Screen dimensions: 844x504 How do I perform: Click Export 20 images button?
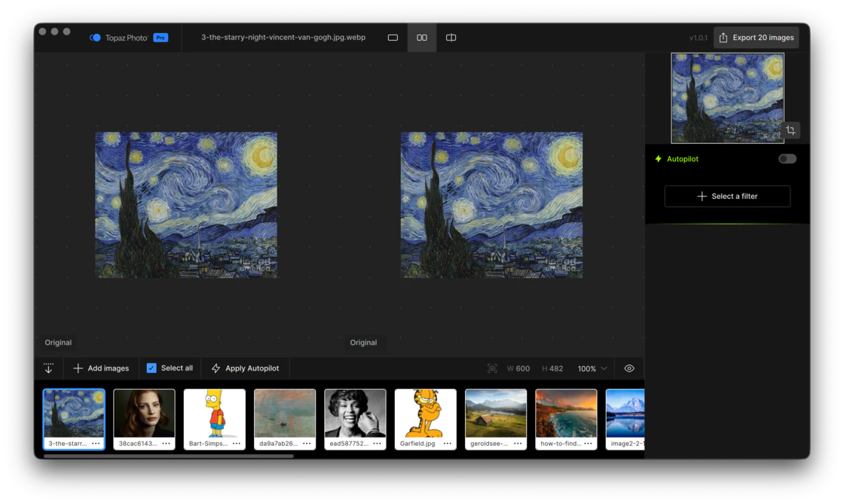756,38
